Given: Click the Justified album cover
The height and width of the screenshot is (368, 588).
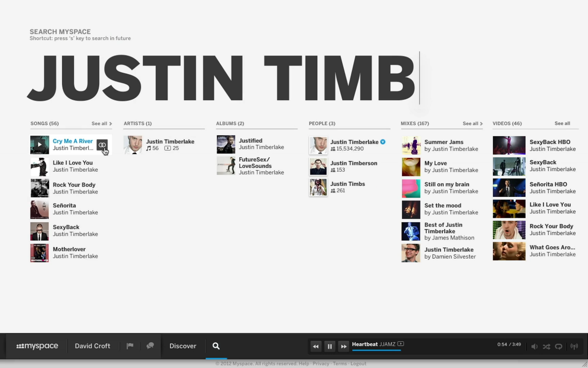Looking at the screenshot, I should coord(226,144).
